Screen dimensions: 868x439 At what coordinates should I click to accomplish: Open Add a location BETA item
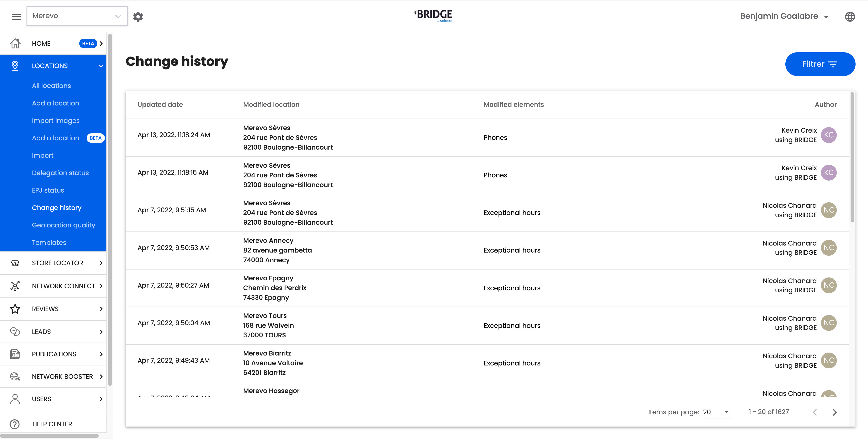[68, 138]
